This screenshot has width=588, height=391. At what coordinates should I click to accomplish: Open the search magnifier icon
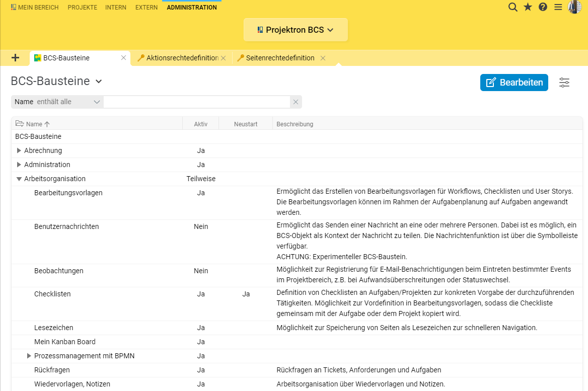pyautogui.click(x=512, y=7)
